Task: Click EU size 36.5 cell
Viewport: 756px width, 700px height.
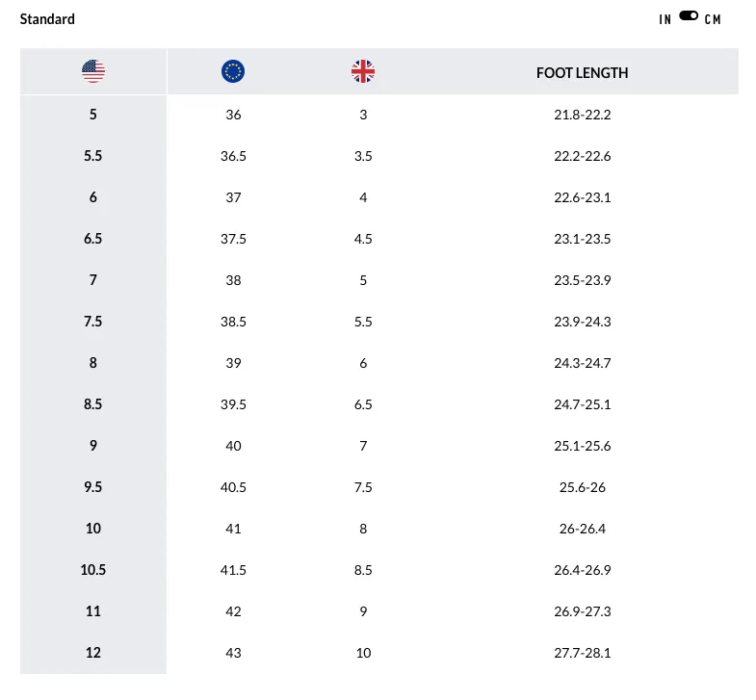Action: (x=233, y=156)
